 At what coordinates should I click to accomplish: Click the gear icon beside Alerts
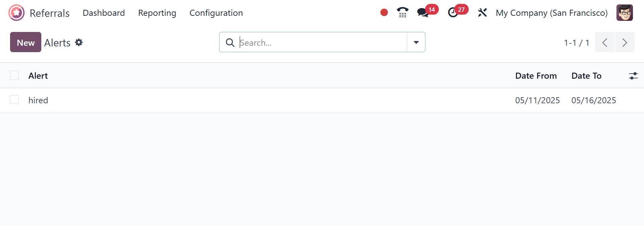tap(79, 42)
